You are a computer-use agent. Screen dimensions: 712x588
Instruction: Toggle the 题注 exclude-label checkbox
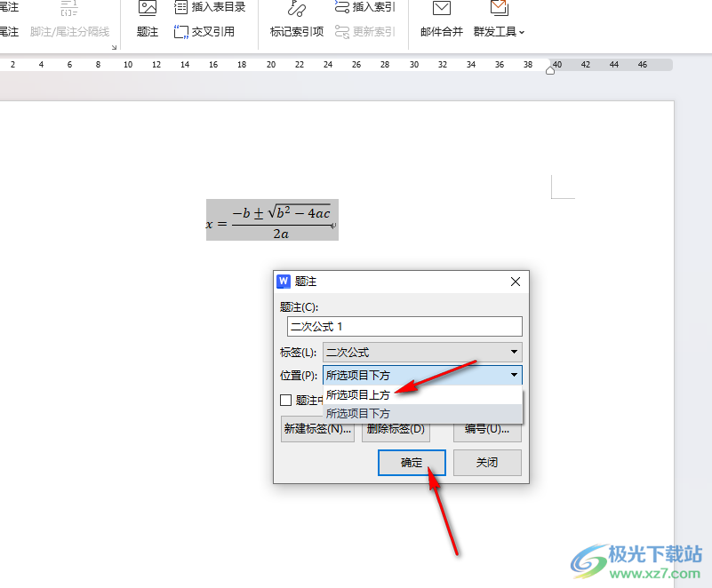tap(285, 401)
